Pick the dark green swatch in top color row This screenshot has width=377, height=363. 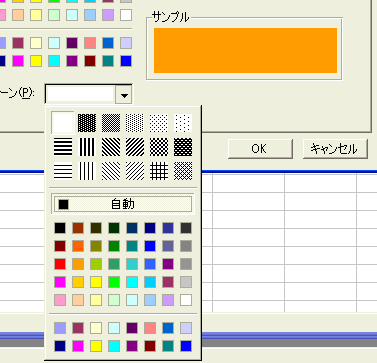coord(114,228)
